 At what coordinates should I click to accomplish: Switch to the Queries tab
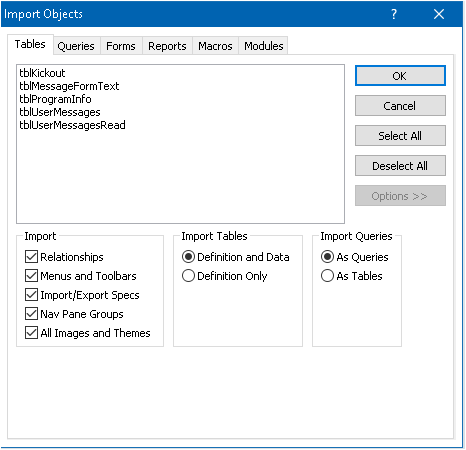[76, 46]
